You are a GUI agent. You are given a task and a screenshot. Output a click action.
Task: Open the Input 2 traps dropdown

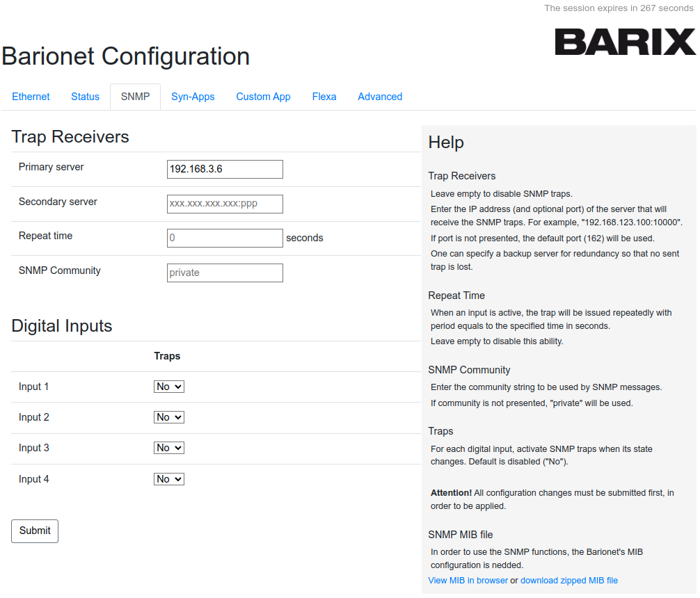click(x=168, y=417)
